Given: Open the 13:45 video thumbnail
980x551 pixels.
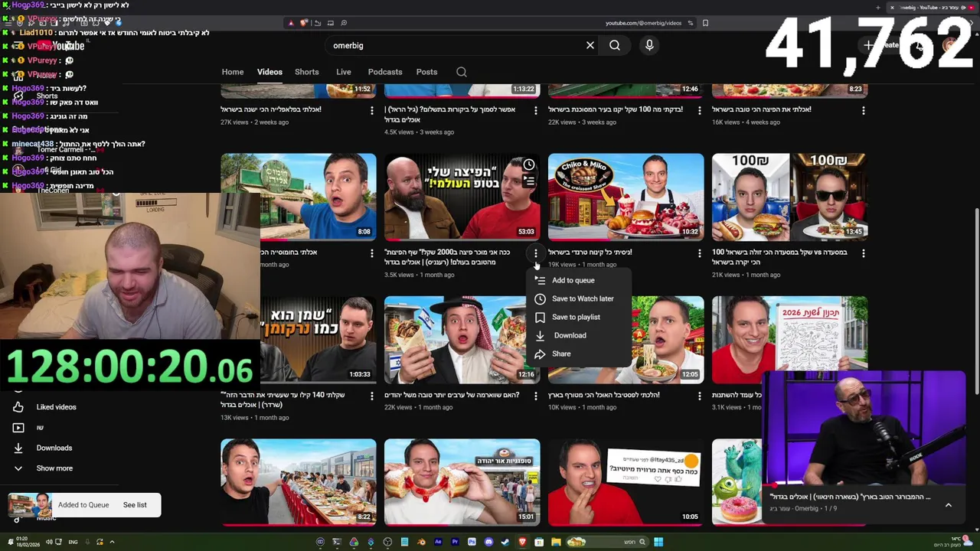Looking at the screenshot, I should 790,197.
